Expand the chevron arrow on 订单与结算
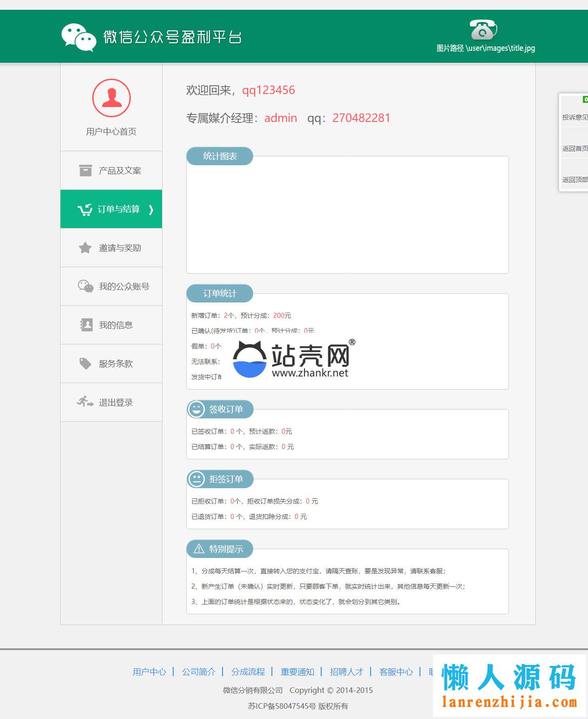Viewport: 588px width, 719px height. point(151,210)
